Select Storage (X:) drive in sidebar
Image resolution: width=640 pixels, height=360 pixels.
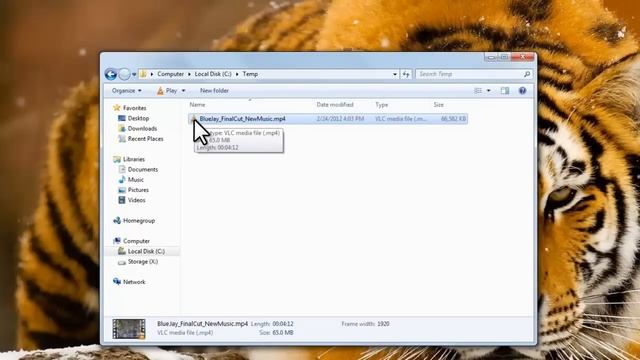pos(142,262)
